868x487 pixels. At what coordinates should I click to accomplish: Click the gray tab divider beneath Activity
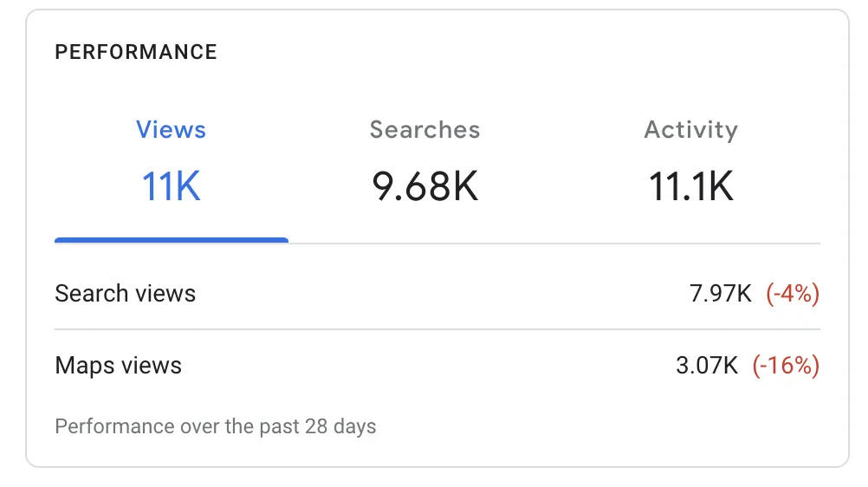(x=691, y=243)
